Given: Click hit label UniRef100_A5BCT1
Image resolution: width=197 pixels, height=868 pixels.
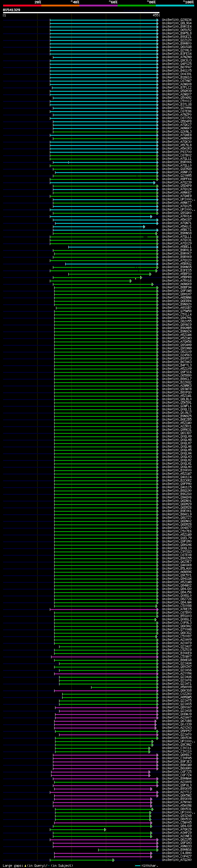Looking at the screenshot, I should tap(176, 230).
